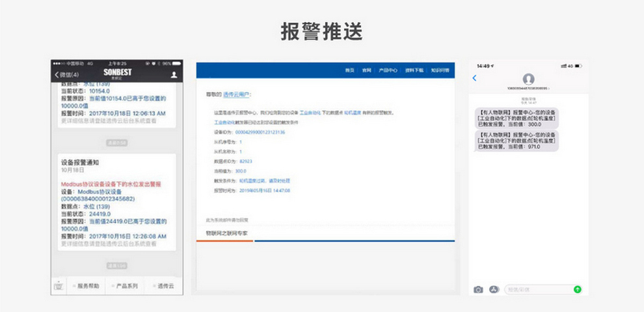Open 资料下载 in the email header
The width and height of the screenshot is (644, 312).
click(414, 70)
